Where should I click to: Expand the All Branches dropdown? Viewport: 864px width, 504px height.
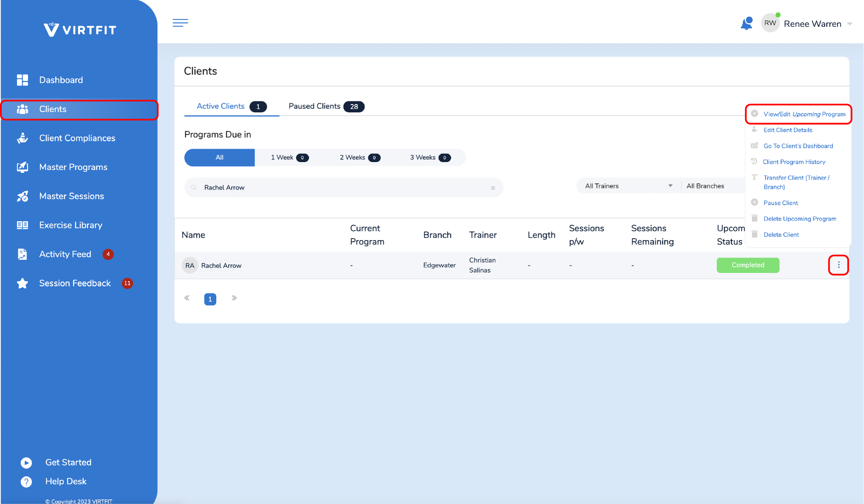713,186
